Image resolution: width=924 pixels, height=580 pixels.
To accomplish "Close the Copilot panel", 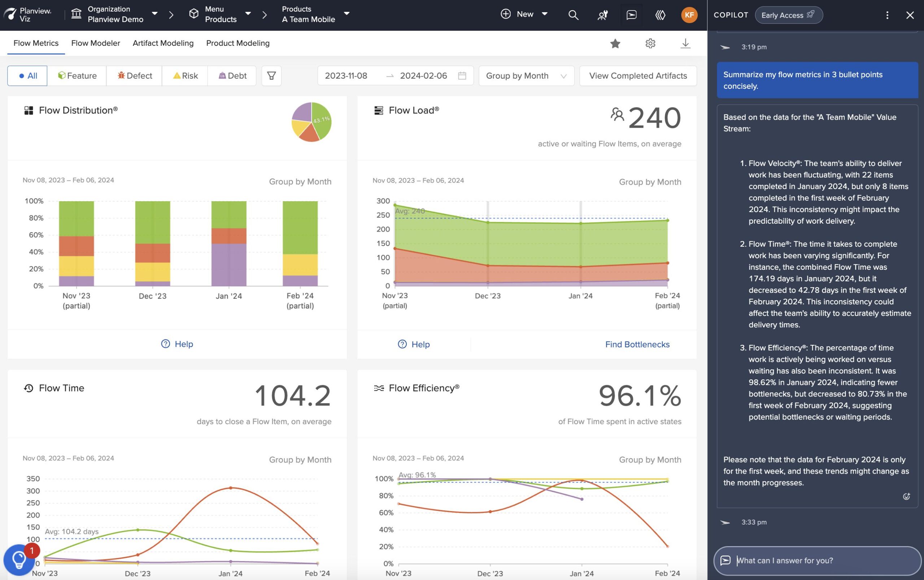I will pos(910,15).
